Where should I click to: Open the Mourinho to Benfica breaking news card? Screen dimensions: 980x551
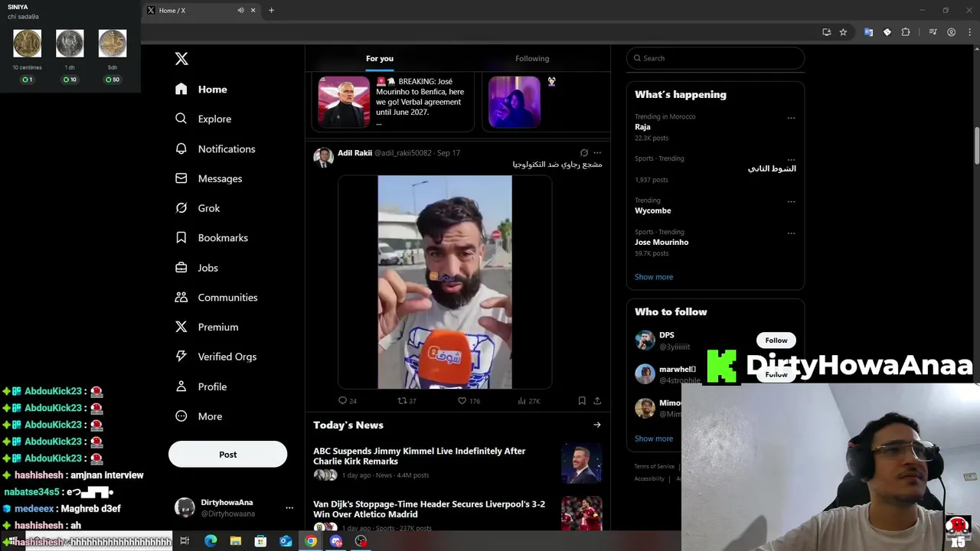click(393, 102)
